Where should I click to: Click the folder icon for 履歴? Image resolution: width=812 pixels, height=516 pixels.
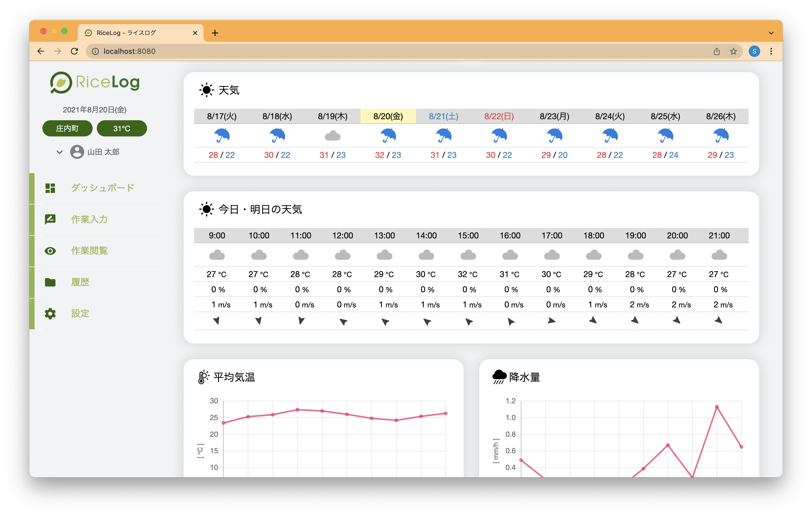[50, 282]
